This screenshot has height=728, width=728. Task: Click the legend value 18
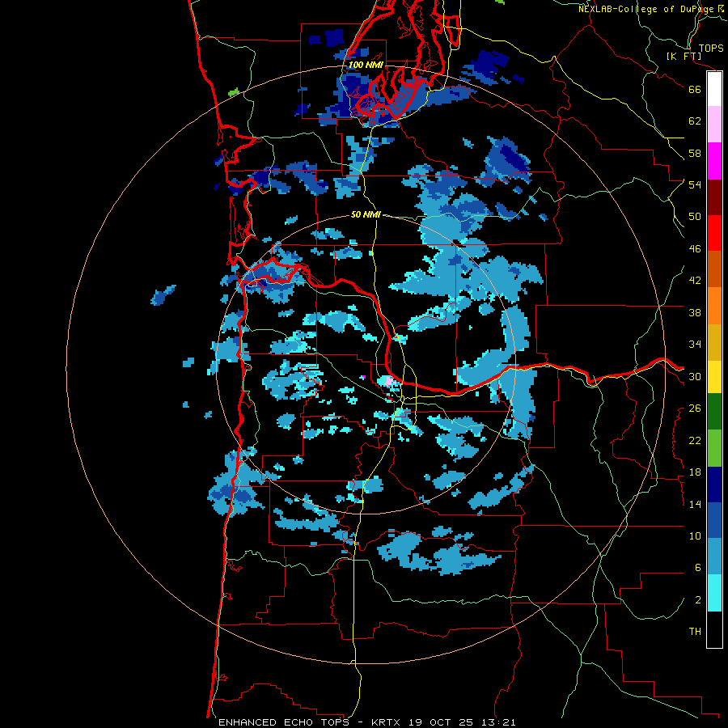(695, 472)
